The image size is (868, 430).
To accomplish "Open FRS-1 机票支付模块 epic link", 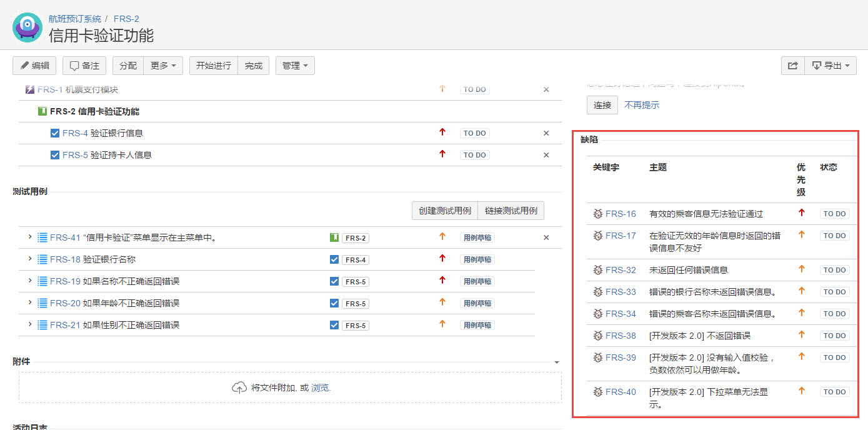I will 77,89.
